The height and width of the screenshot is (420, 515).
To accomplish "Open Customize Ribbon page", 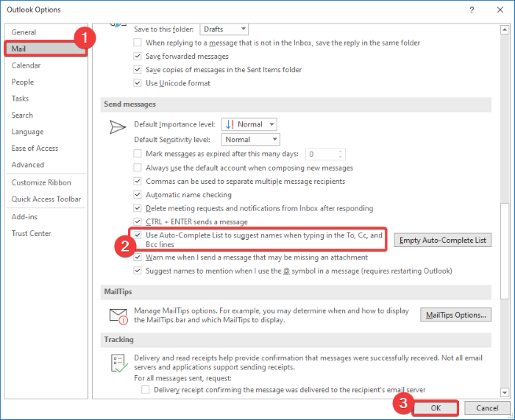I will [x=46, y=182].
